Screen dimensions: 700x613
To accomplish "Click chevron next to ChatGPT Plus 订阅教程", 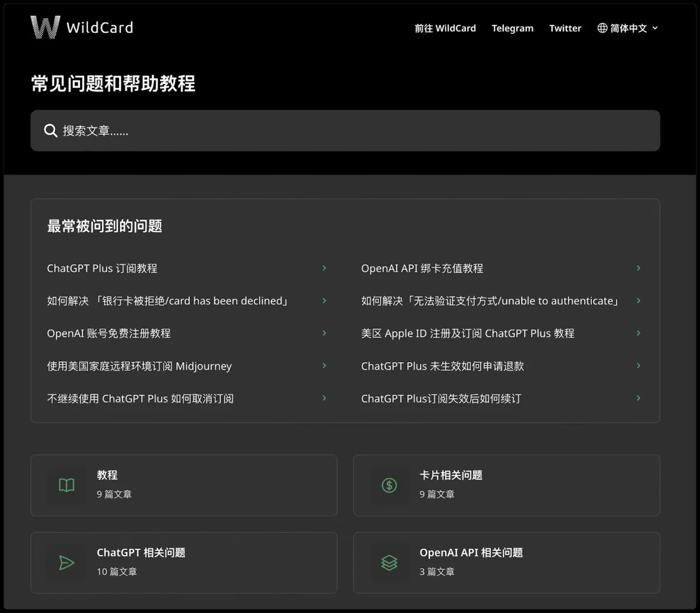I will (324, 268).
